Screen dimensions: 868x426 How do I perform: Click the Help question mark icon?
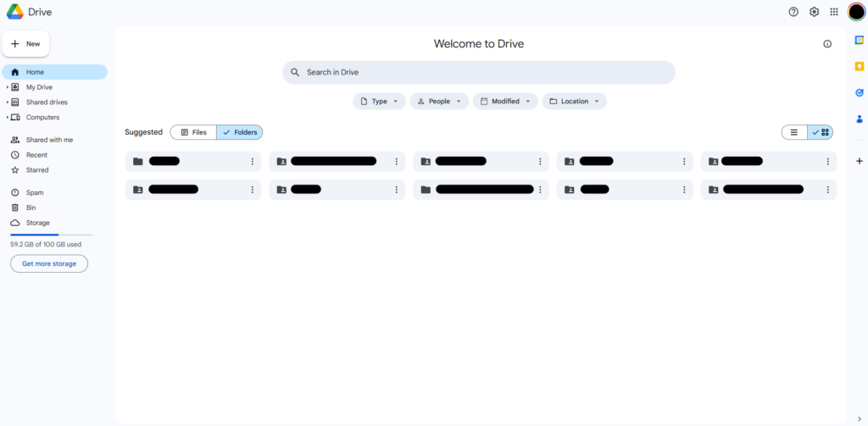(x=793, y=12)
